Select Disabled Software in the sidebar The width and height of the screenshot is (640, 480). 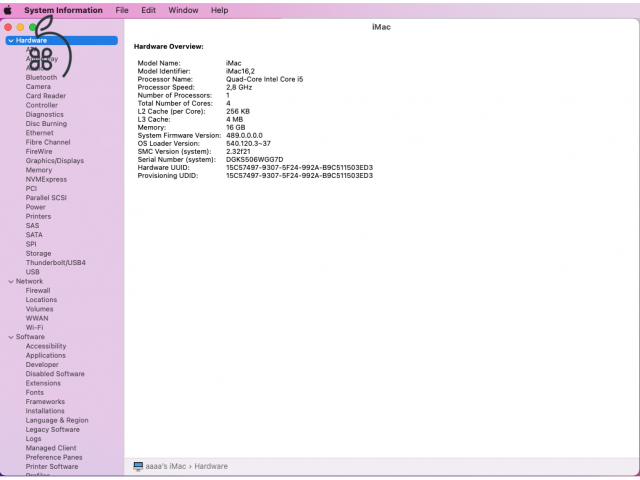[55, 374]
